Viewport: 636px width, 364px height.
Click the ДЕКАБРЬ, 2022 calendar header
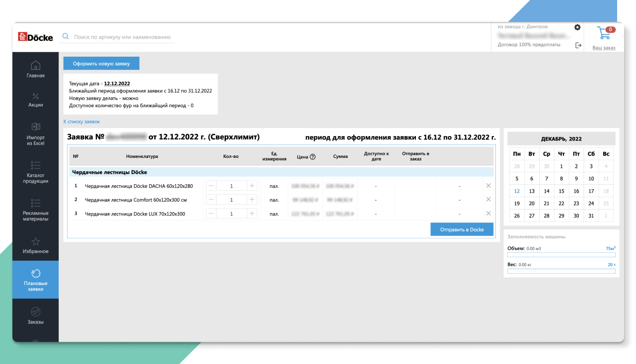(x=561, y=139)
